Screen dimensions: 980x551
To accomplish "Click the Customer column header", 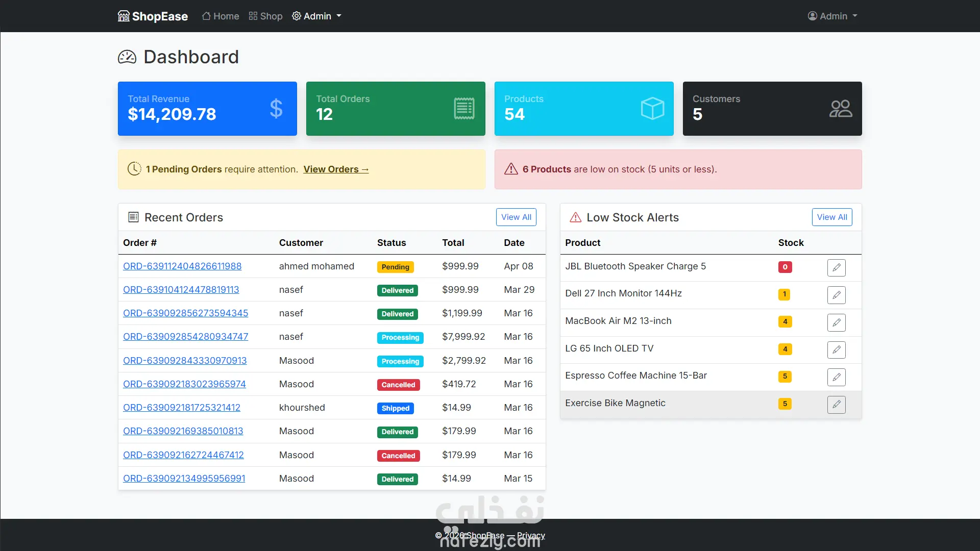I will [x=301, y=243].
